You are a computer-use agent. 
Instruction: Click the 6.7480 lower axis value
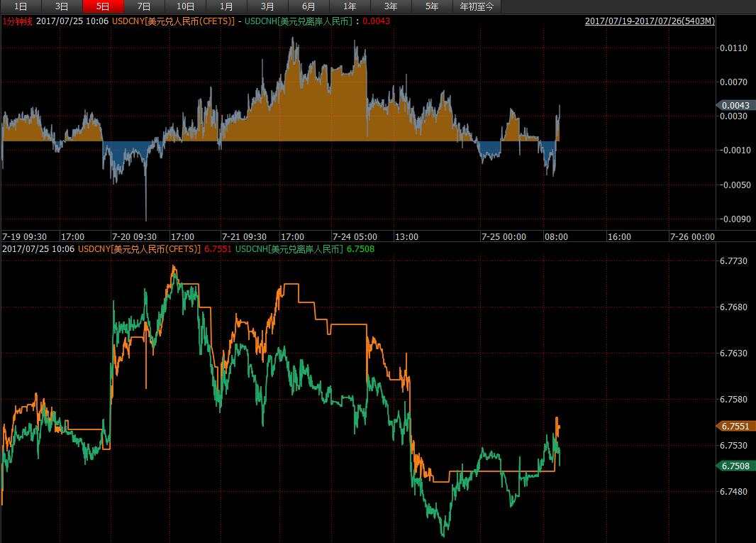pos(733,492)
